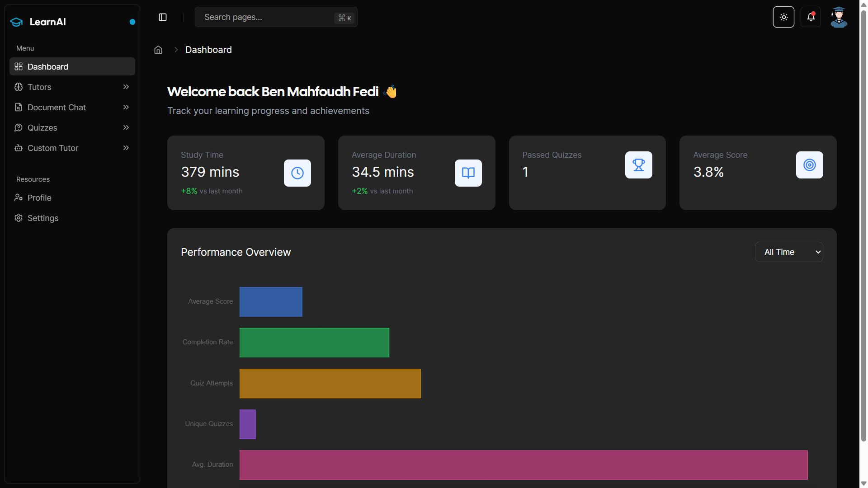Open the Settings page link
868x488 pixels.
point(43,218)
